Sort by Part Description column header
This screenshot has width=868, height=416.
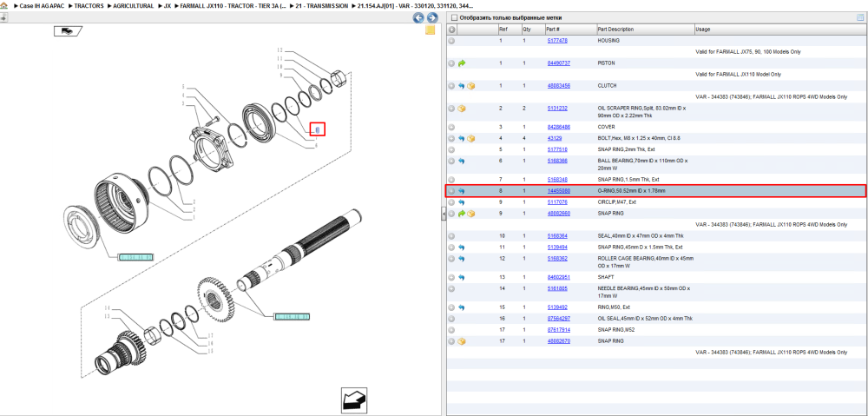coord(646,30)
